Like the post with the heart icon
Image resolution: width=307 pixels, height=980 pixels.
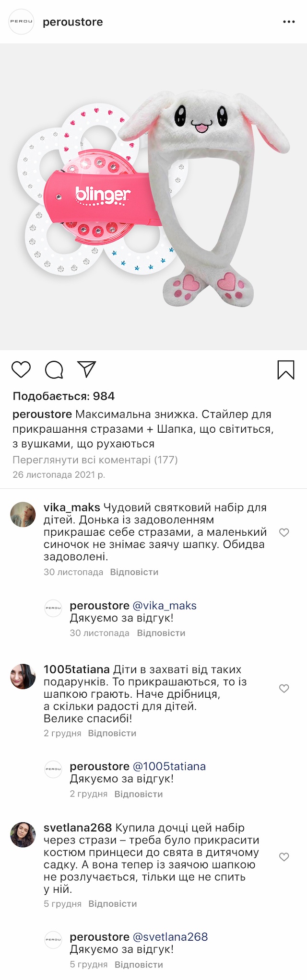tap(21, 369)
